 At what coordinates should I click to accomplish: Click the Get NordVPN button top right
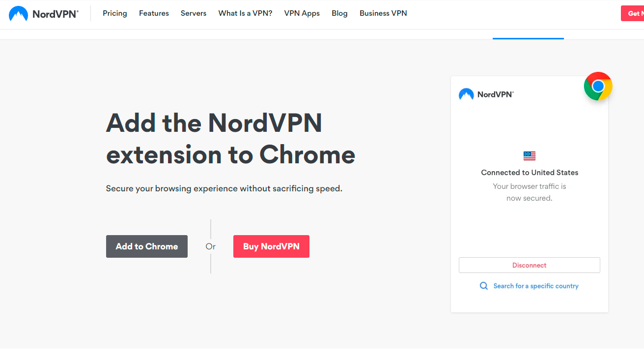click(635, 13)
